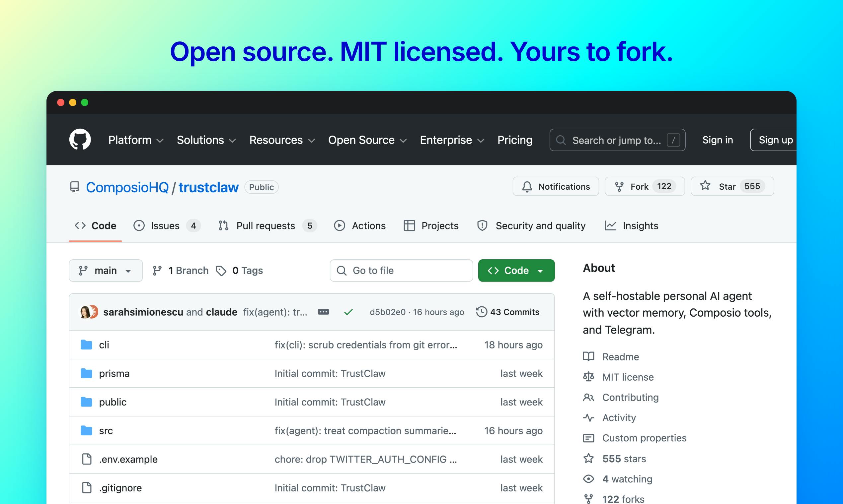The height and width of the screenshot is (504, 843).
Task: Open the Pricing link
Action: point(515,140)
